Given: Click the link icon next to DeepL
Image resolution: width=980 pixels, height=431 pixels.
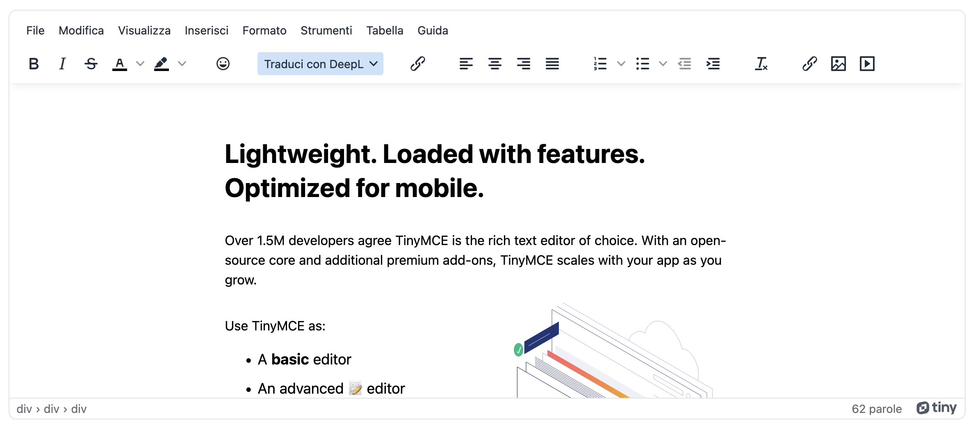Looking at the screenshot, I should click(x=418, y=64).
